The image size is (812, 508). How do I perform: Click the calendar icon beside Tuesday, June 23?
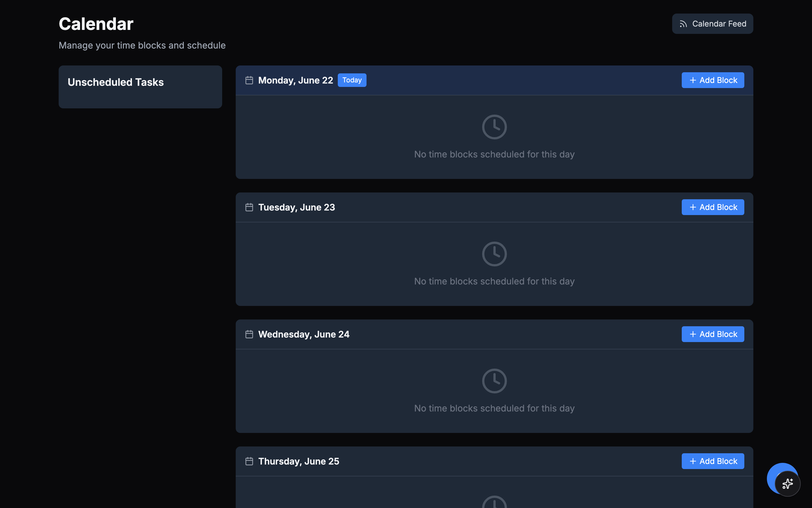point(249,207)
